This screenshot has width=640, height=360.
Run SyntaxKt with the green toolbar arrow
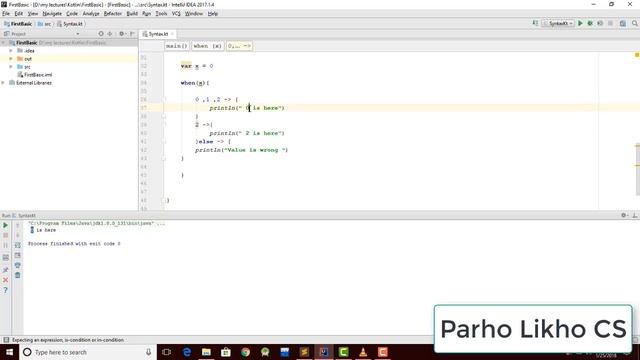580,24
